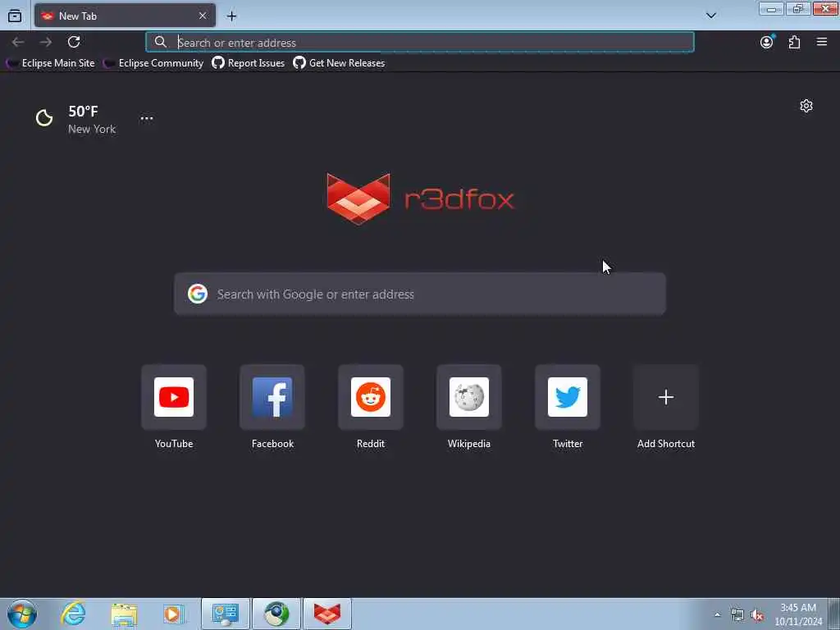Open the account profile icon

(767, 42)
